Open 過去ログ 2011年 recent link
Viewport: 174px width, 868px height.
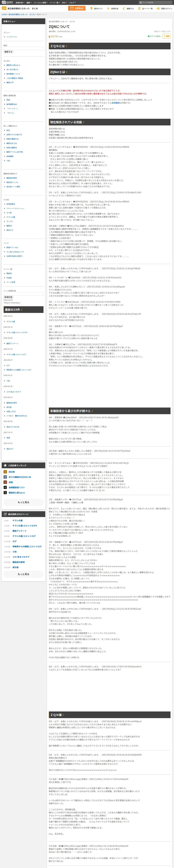(13, 427)
